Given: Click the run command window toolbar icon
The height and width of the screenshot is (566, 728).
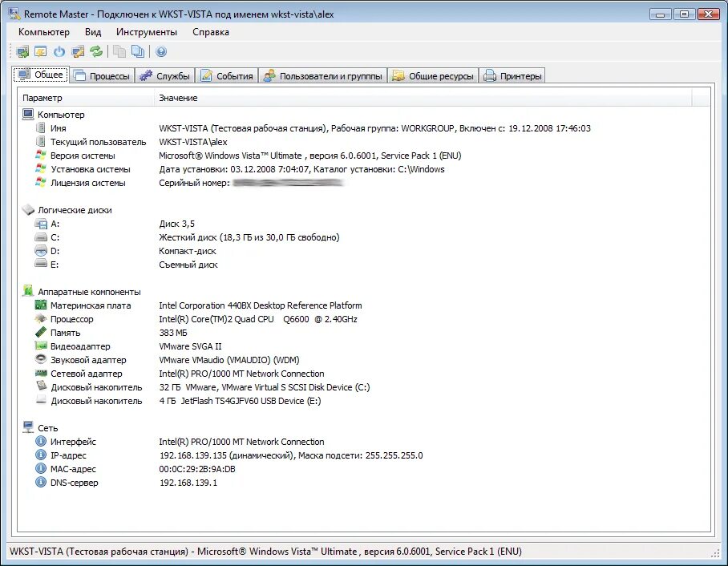Looking at the screenshot, I should 41,51.
